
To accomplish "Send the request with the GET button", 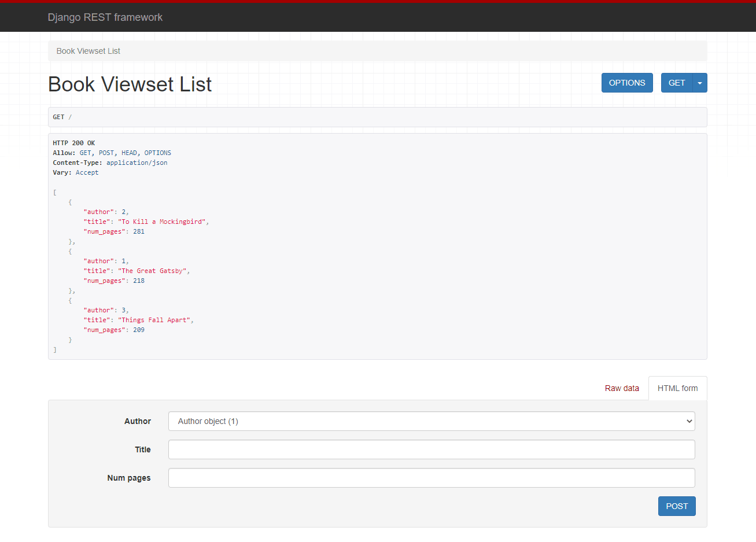I will [x=676, y=82].
